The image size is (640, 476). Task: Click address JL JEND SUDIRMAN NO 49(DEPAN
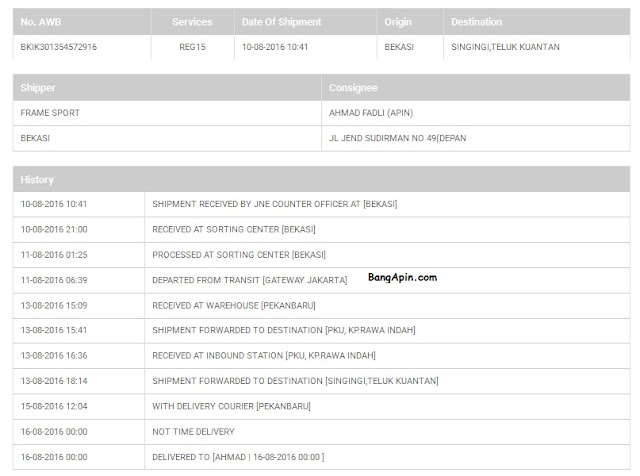tap(398, 138)
